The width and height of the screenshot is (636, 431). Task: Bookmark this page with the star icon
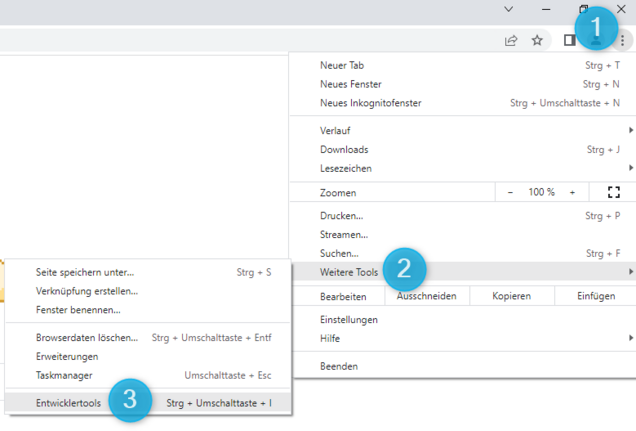coord(537,40)
